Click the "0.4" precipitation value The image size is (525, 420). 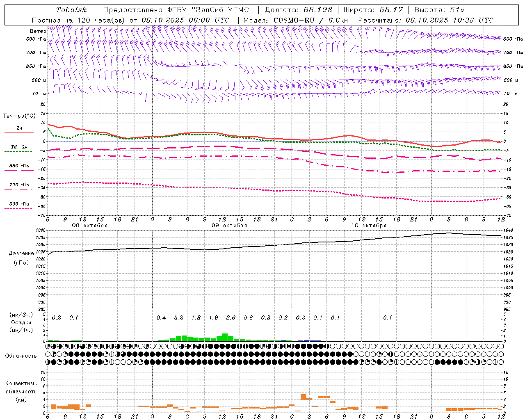[x=161, y=317]
